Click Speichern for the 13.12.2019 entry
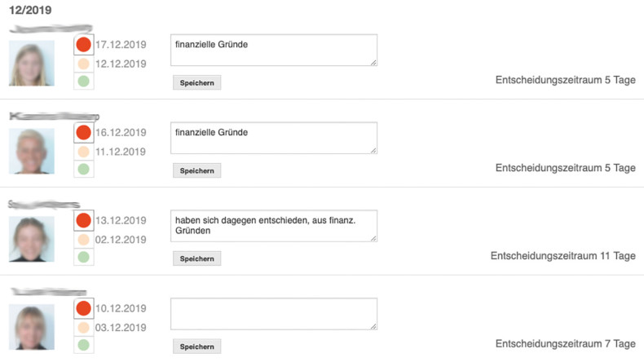 [196, 258]
